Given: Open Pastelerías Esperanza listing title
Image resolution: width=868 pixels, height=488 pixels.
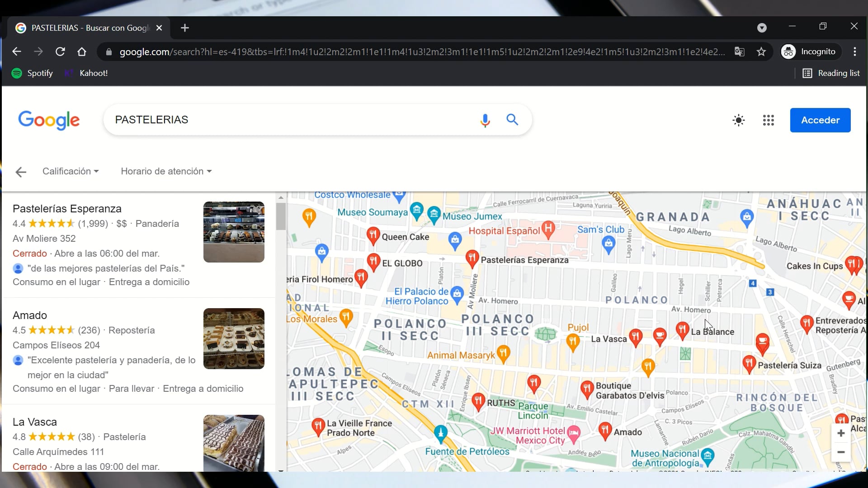Looking at the screenshot, I should tap(67, 209).
